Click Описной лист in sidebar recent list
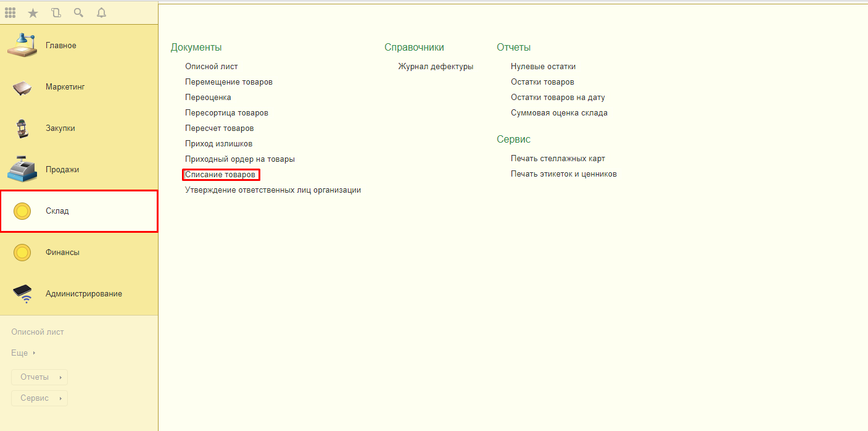Viewport: 868px width, 431px height. [38, 332]
